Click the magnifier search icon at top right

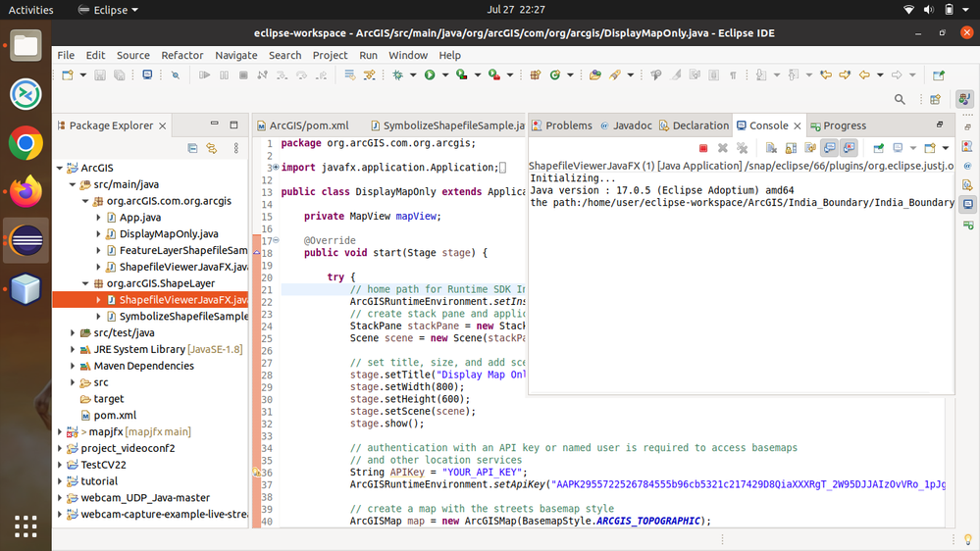[x=900, y=99]
